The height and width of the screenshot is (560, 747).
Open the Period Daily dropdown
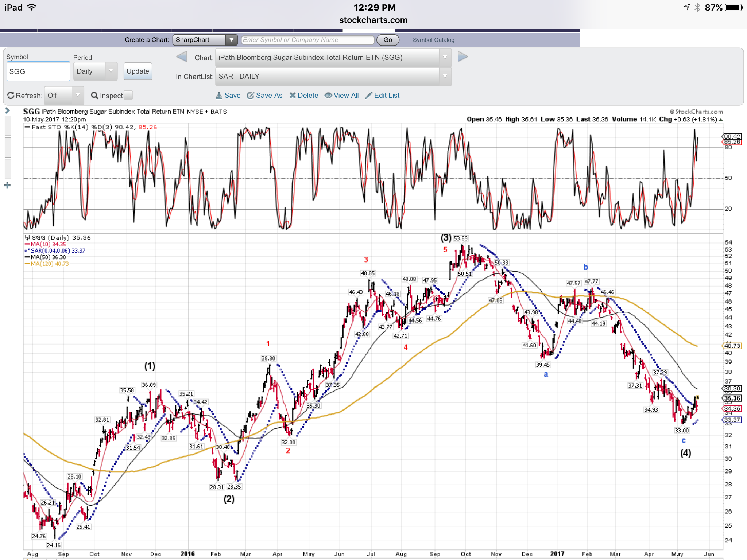[x=95, y=71]
